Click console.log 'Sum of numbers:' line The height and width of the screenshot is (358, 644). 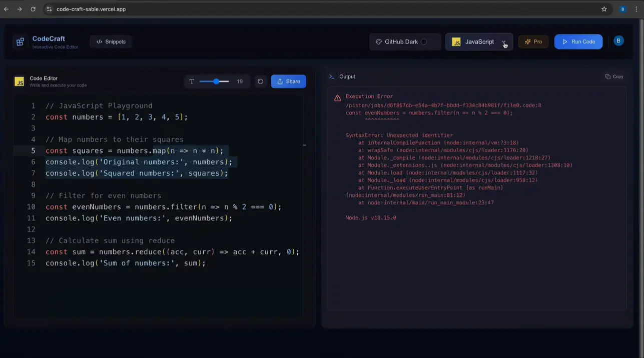[126, 263]
